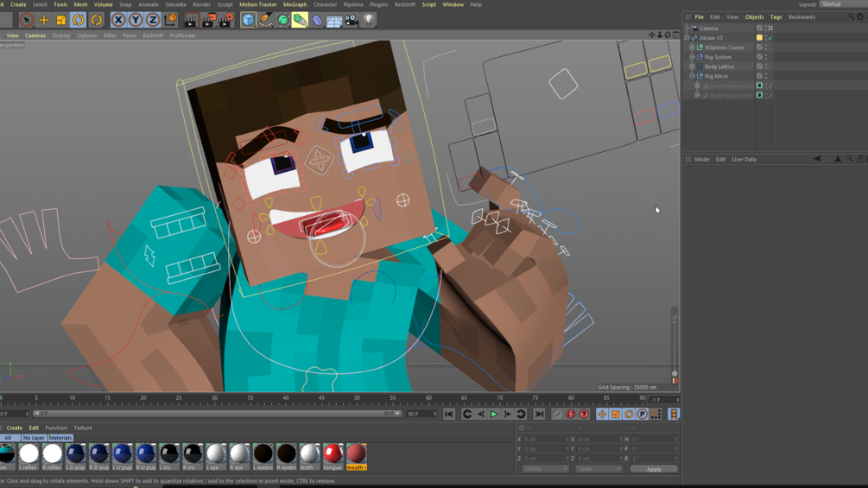Screen dimensions: 868x488
Task: Expand Body Lattice in object tree
Action: click(692, 67)
